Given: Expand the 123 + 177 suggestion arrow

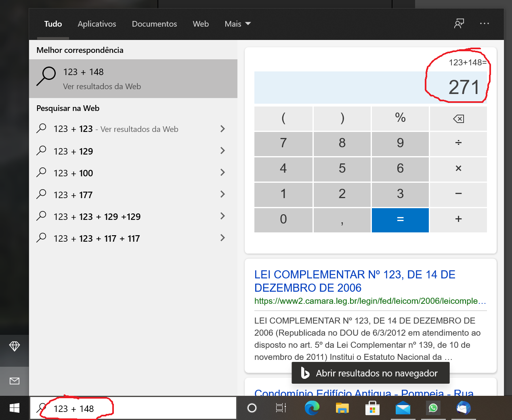Looking at the screenshot, I should coord(222,194).
